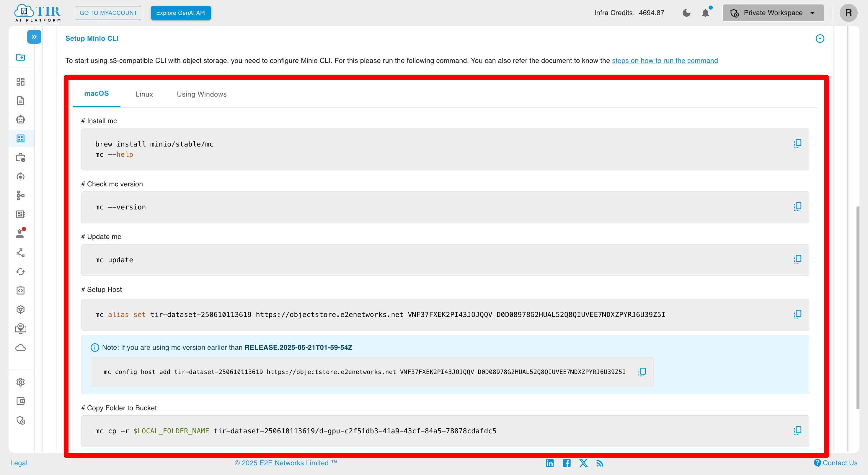The width and height of the screenshot is (868, 475).
Task: Open the document icon in sidebar
Action: (x=21, y=100)
